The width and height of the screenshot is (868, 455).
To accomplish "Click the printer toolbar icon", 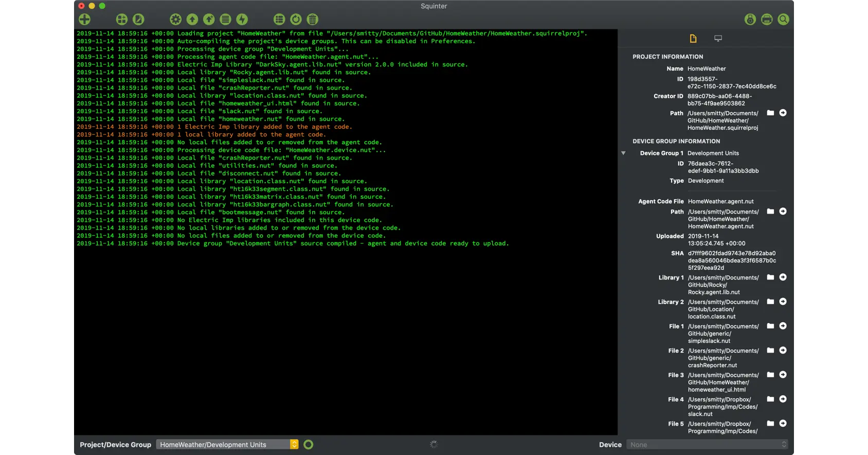I will 767,20.
